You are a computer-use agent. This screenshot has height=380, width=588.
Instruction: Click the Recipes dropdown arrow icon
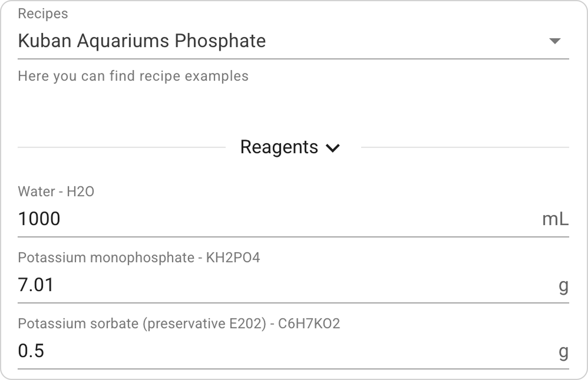coord(554,41)
